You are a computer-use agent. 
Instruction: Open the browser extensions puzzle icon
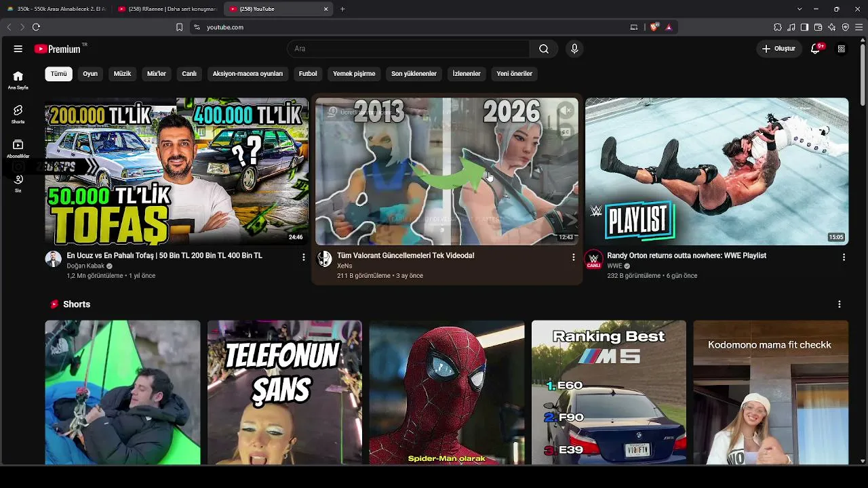coord(778,27)
